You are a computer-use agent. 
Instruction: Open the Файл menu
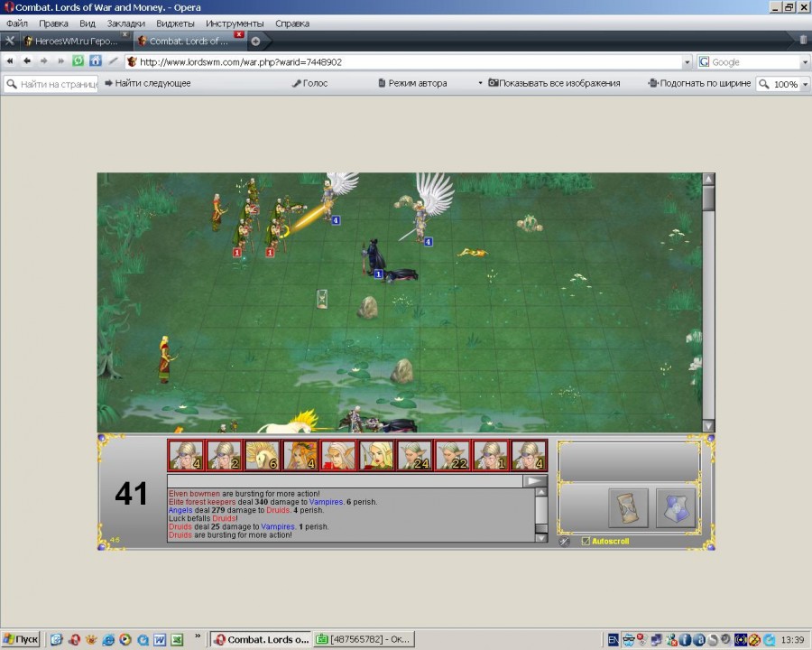pyautogui.click(x=17, y=23)
